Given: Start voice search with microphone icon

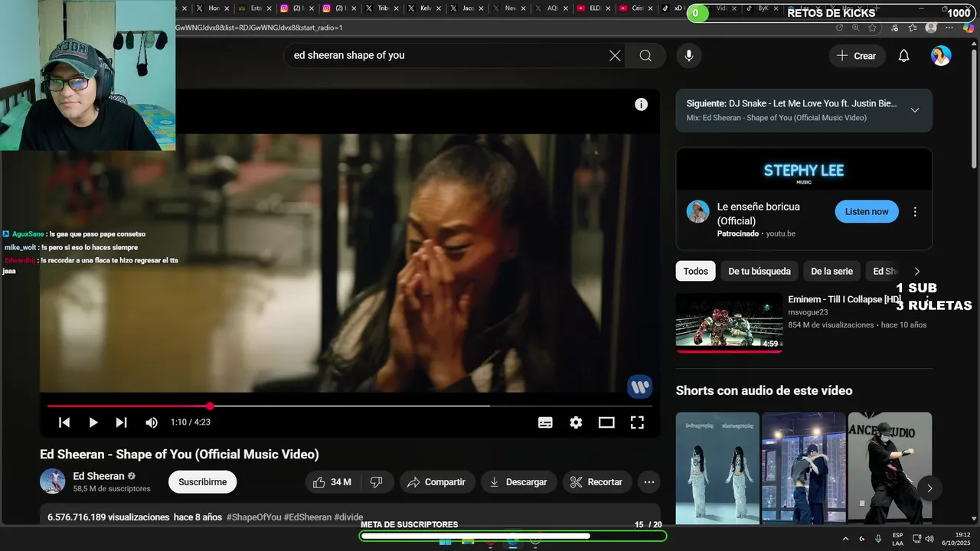Looking at the screenshot, I should pos(689,56).
